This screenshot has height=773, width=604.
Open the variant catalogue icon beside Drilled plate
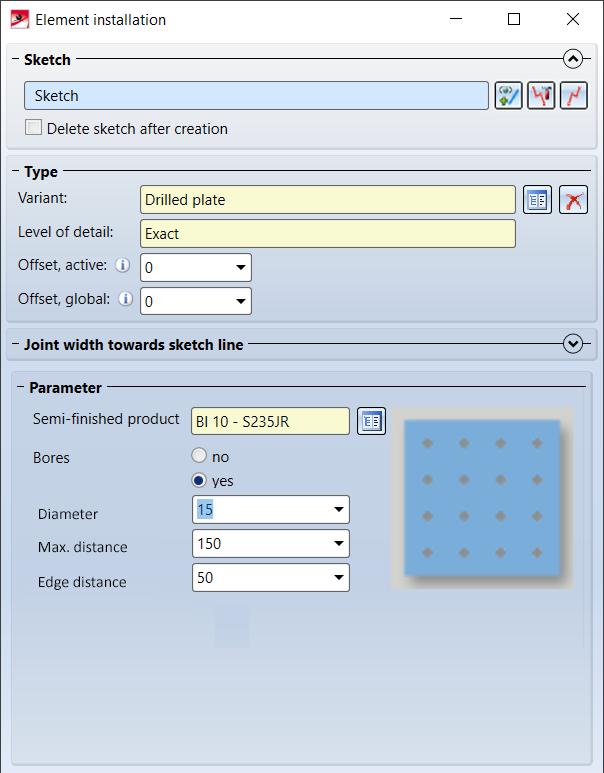click(537, 200)
